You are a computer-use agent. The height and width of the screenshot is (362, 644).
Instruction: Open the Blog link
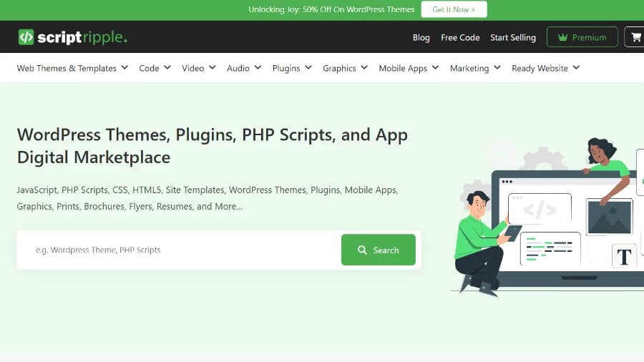pyautogui.click(x=421, y=37)
